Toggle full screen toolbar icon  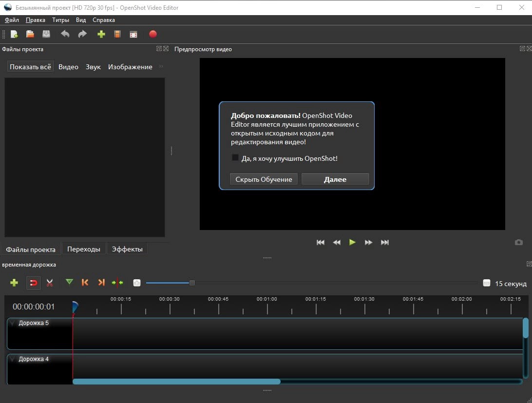click(133, 34)
